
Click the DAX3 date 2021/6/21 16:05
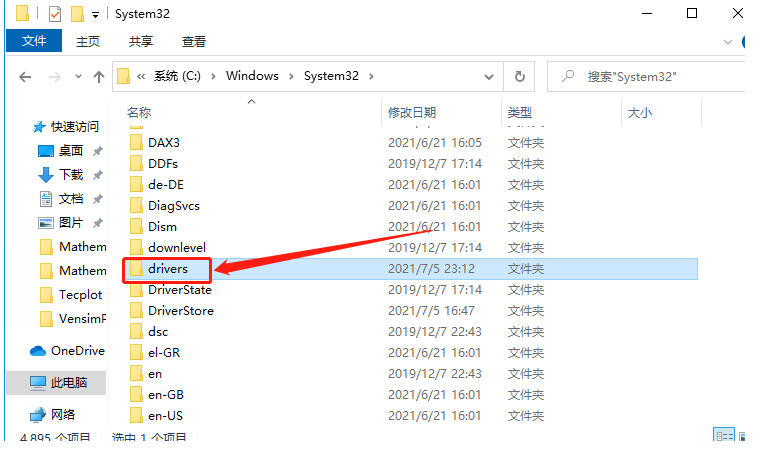tap(435, 143)
